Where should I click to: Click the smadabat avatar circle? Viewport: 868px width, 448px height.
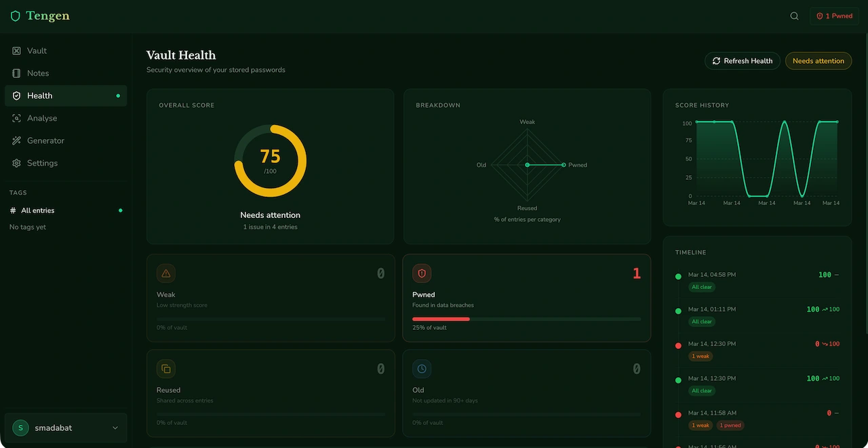point(20,428)
